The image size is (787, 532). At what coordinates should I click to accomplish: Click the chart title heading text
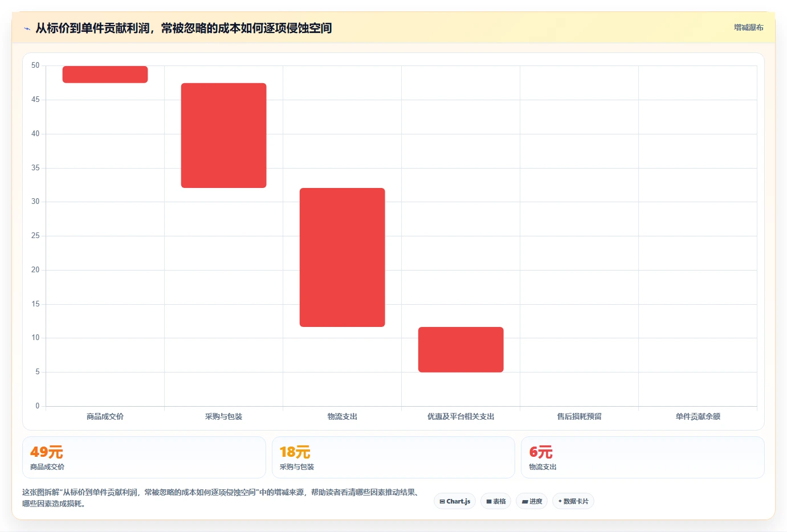184,28
